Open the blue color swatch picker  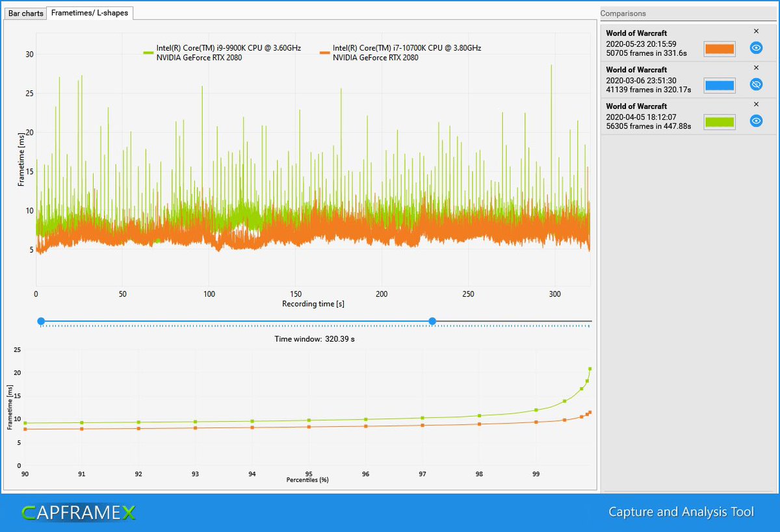click(x=720, y=85)
